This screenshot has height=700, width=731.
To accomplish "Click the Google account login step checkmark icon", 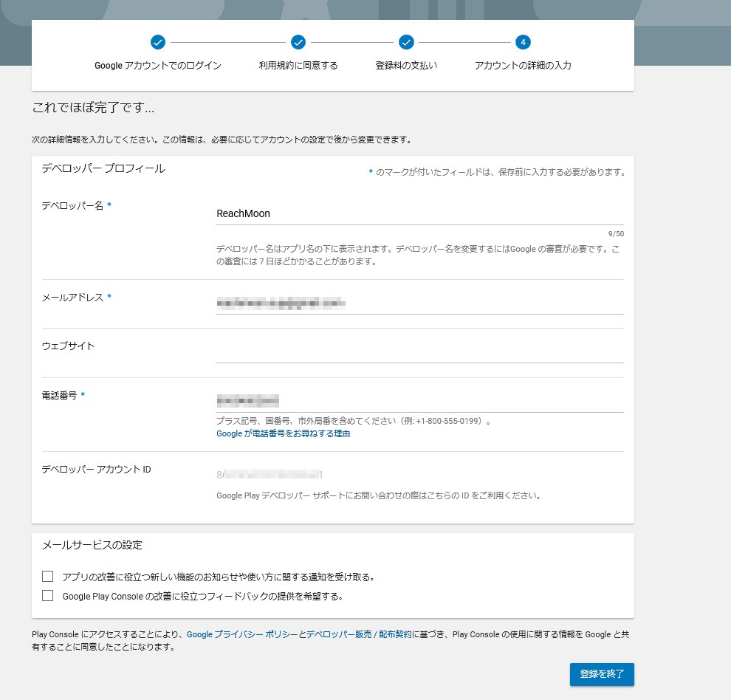I will [158, 42].
